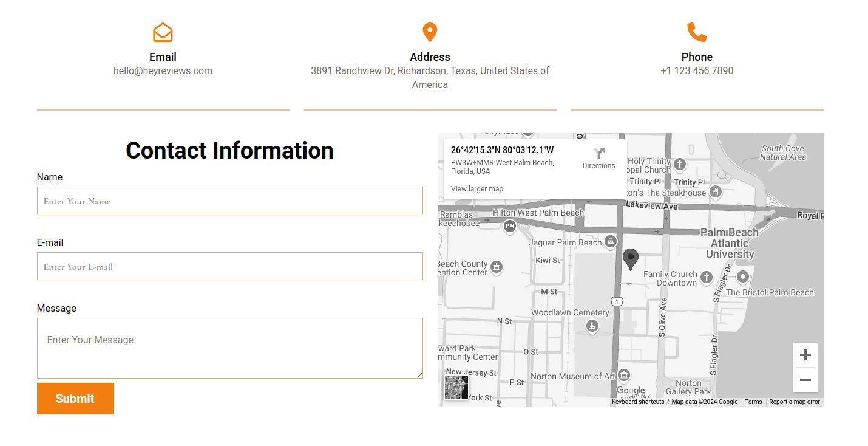Open Keyboard shortcuts on the map
Image resolution: width=868 pixels, height=446 pixels.
637,402
